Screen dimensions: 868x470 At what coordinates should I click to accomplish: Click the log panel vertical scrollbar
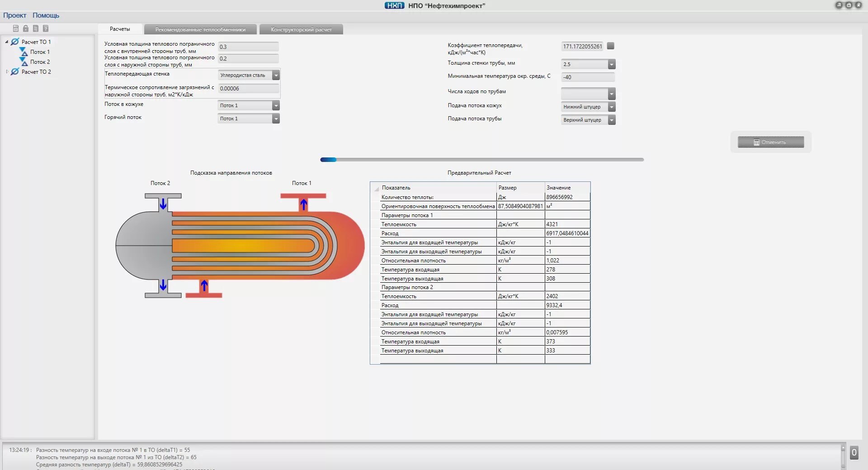(843, 457)
